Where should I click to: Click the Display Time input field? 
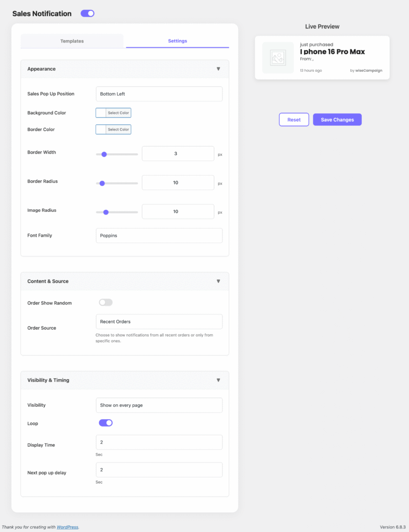[159, 442]
